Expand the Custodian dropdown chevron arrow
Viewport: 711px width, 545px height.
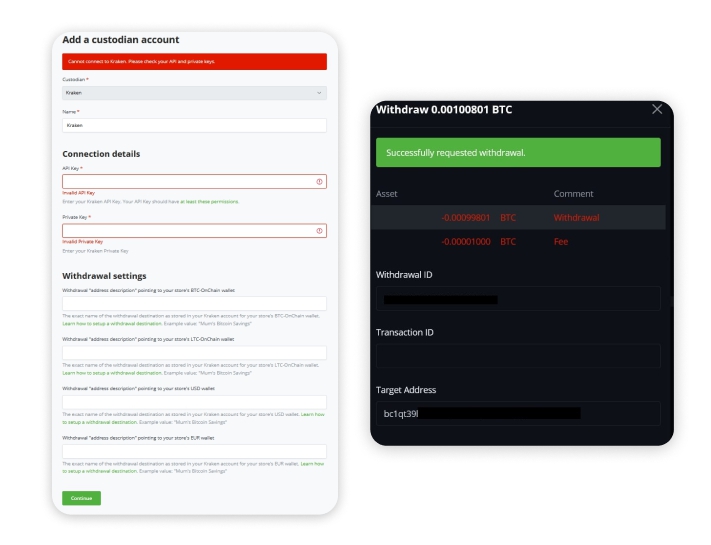coord(319,93)
